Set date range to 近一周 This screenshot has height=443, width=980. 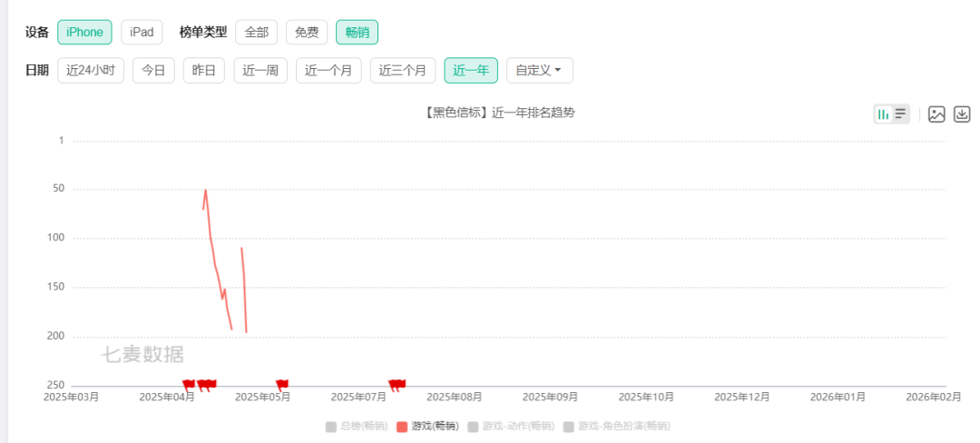click(x=260, y=70)
